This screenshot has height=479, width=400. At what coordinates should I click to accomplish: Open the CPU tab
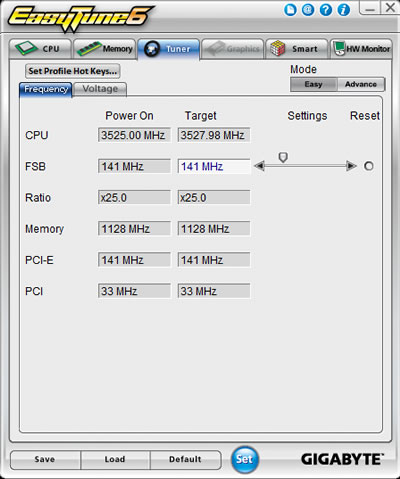[x=40, y=49]
